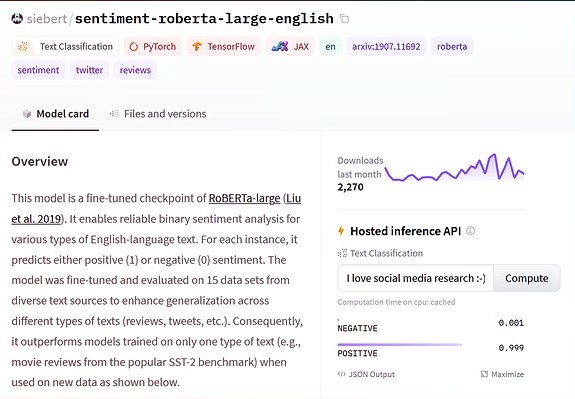Open the sentiment-roberta-large-english model title

tap(204, 18)
